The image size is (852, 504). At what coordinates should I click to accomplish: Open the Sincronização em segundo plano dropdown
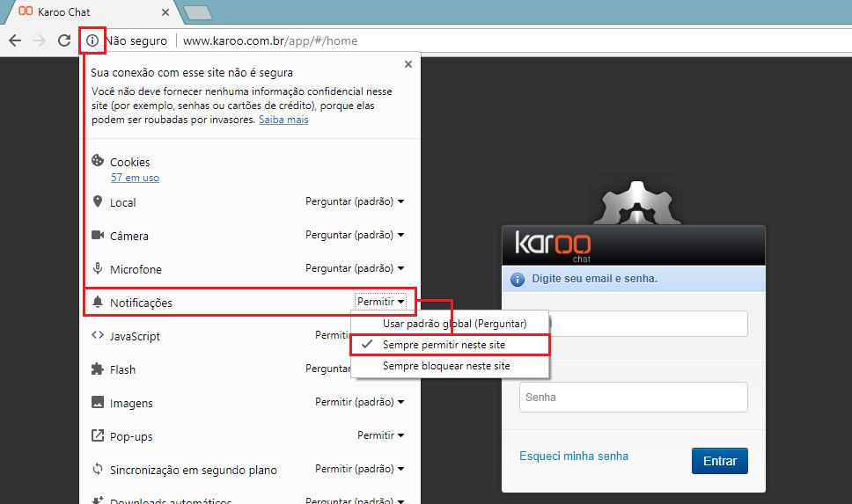coord(359,469)
